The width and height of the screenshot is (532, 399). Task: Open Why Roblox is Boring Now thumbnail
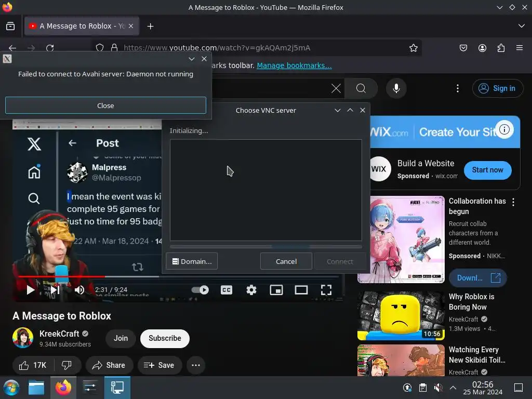click(x=401, y=316)
